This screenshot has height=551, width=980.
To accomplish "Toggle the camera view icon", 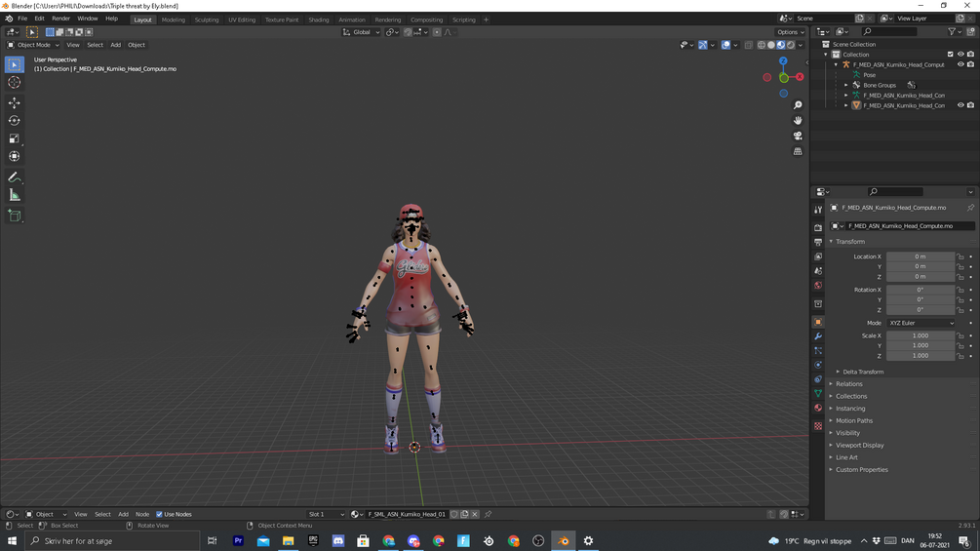I will pyautogui.click(x=798, y=136).
